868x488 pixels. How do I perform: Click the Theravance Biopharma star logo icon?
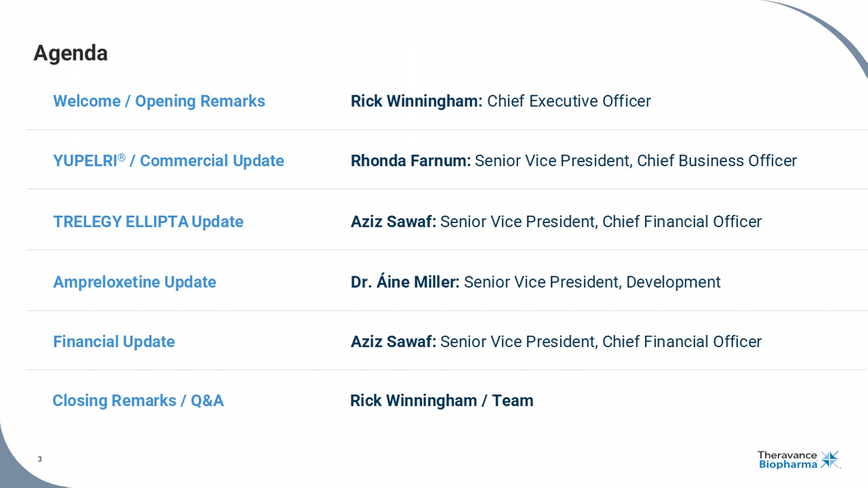tap(830, 459)
